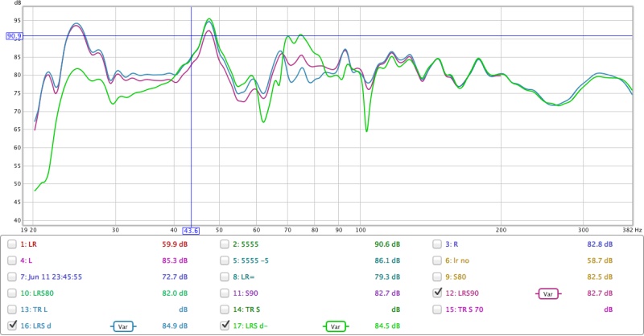Viewport: 644px width, 336px height.
Task: Click the green Var smoothing icon for LRS d-
Action: (x=336, y=326)
